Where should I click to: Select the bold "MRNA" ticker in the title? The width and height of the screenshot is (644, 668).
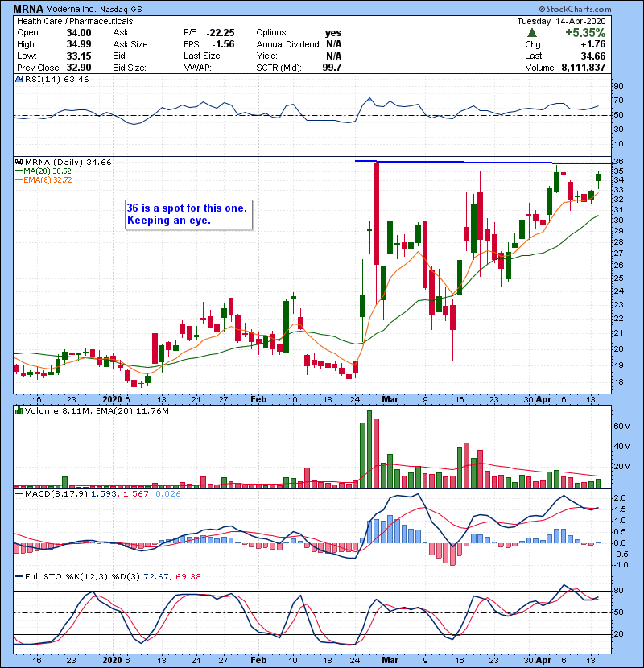click(x=27, y=9)
